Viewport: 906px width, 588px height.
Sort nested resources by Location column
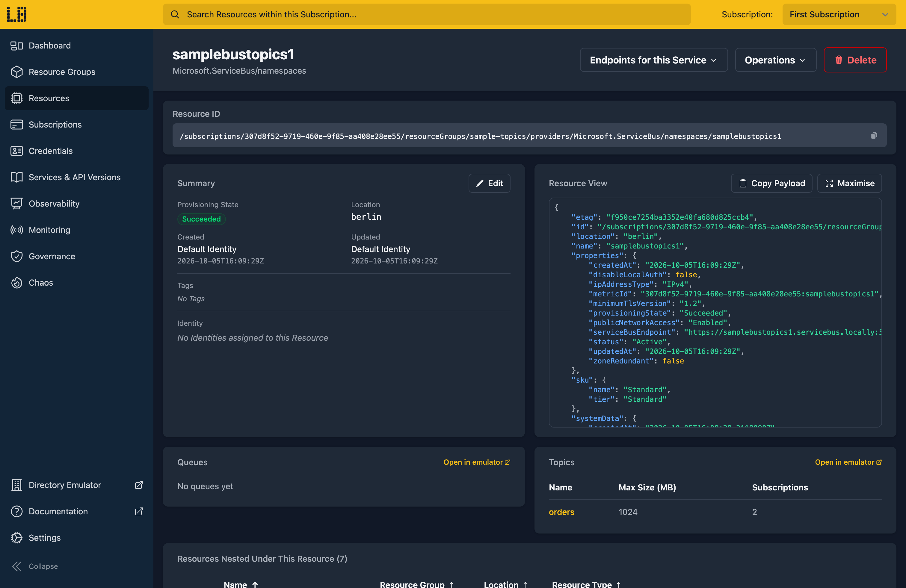[505, 584]
